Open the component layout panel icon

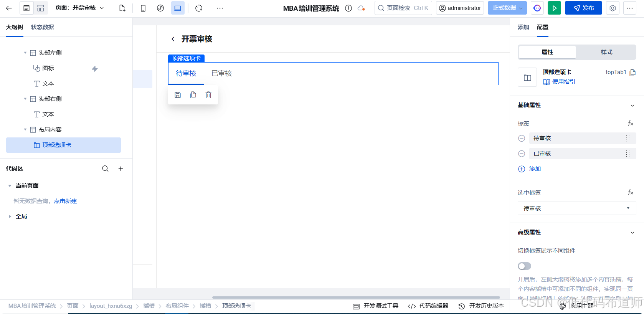tap(41, 8)
